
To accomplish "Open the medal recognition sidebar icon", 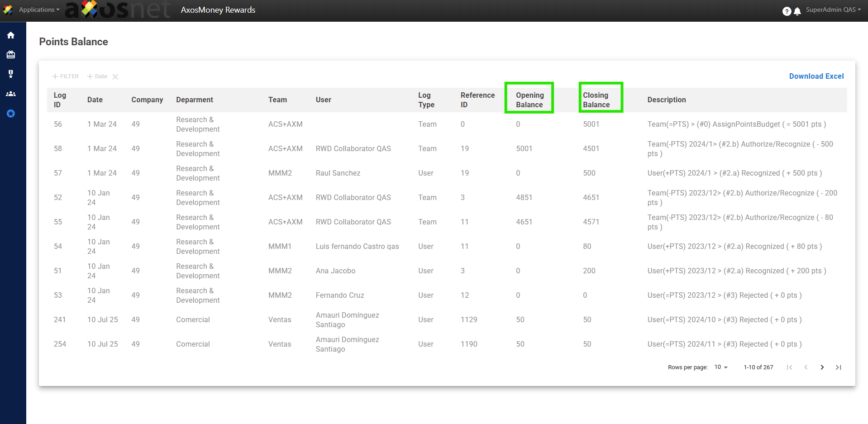I will [x=11, y=74].
